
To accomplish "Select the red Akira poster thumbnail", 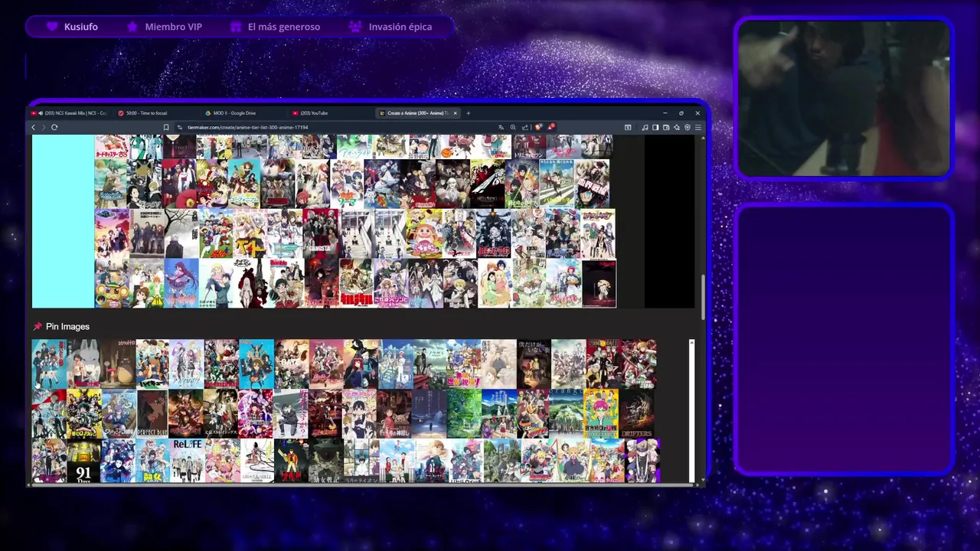I will pos(291,461).
